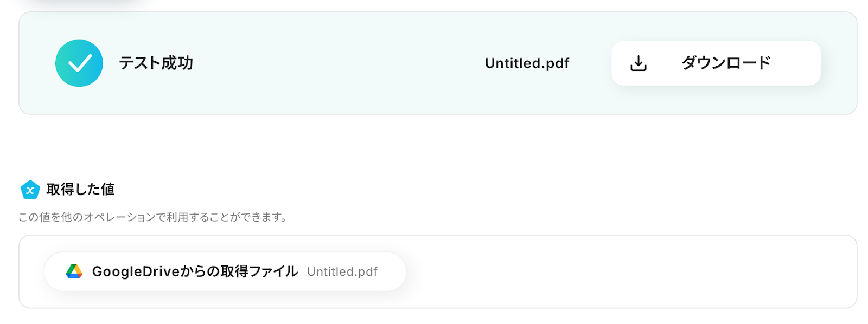868x324 pixels.
Task: Click Untitled.pdf filename in the success banner
Action: [x=527, y=63]
